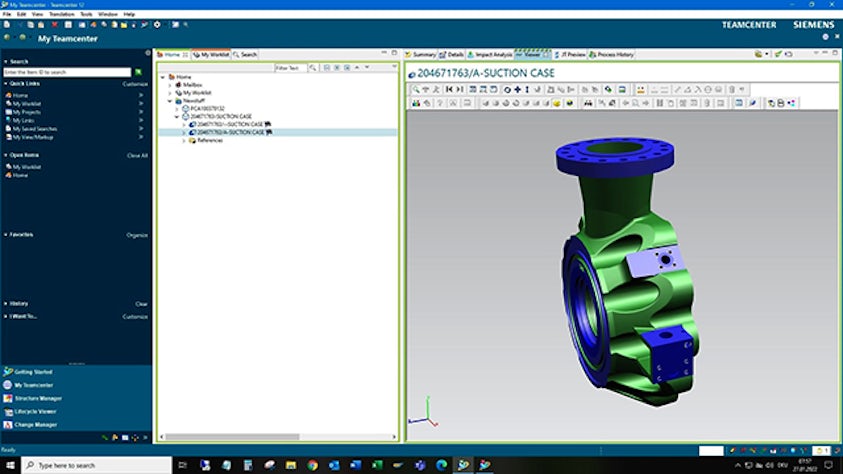The image size is (843, 474).
Task: Click the up arrow in Home view toolbar
Action: click(357, 68)
